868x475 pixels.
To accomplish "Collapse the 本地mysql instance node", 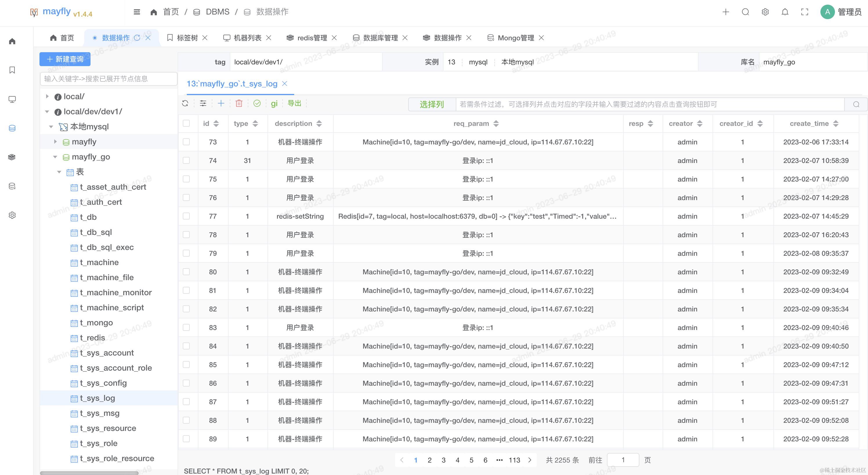I will point(51,127).
